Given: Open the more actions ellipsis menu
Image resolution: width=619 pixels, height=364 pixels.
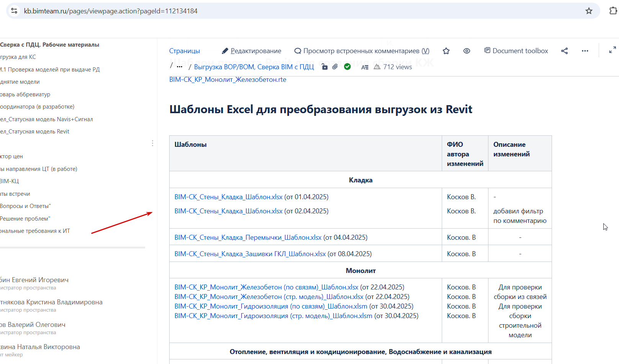Looking at the screenshot, I should (x=585, y=51).
